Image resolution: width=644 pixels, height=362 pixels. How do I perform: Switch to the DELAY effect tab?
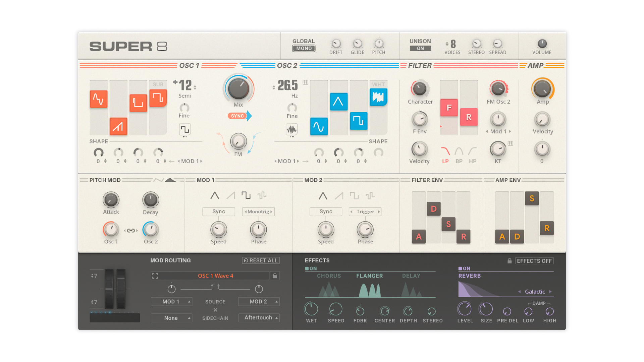pos(411,276)
